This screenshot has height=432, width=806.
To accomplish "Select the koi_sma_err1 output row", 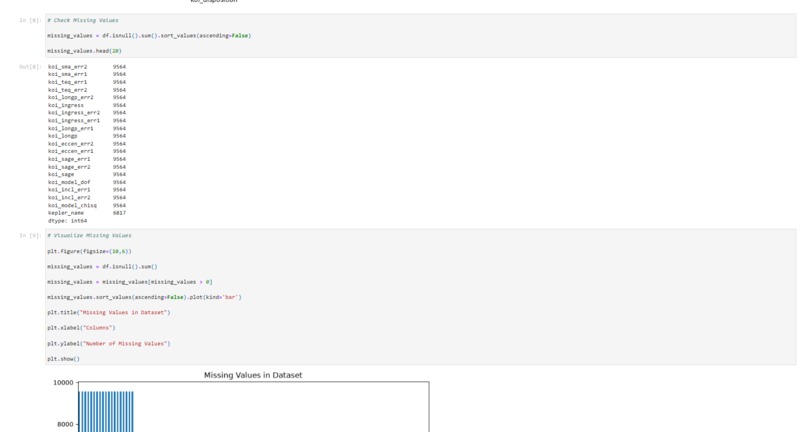I will click(87, 74).
